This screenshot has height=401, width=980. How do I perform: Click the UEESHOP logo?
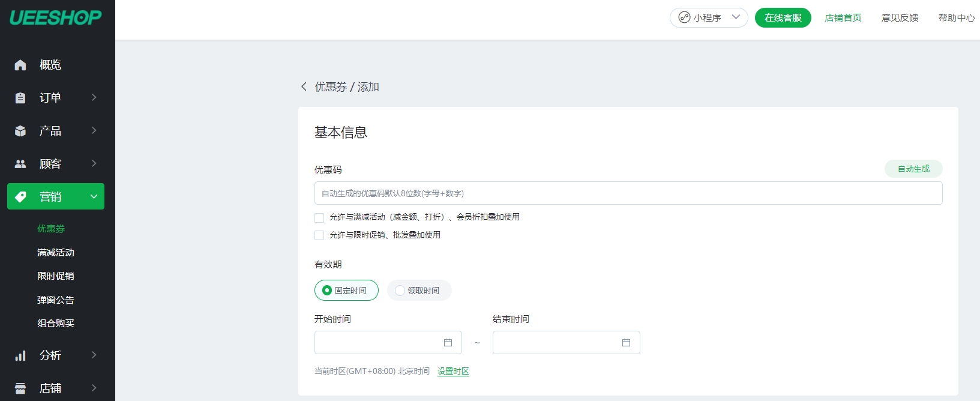tap(56, 17)
